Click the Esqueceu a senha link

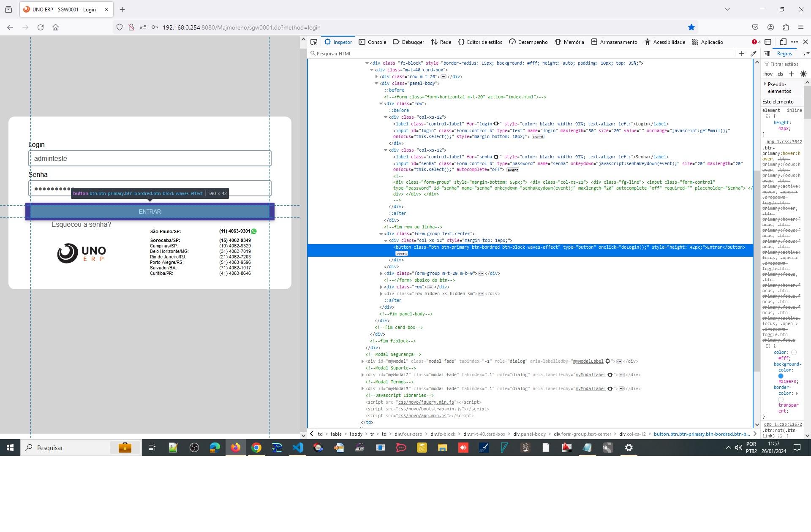tap(81, 225)
